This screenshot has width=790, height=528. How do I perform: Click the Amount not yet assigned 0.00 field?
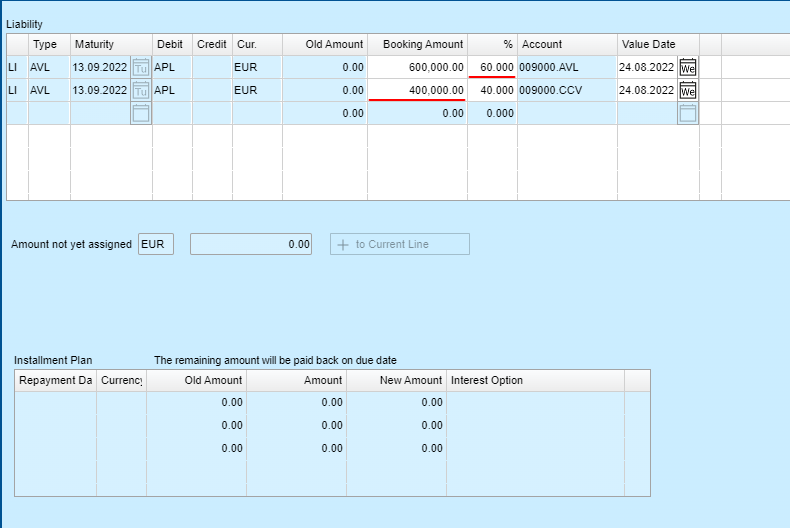point(251,244)
